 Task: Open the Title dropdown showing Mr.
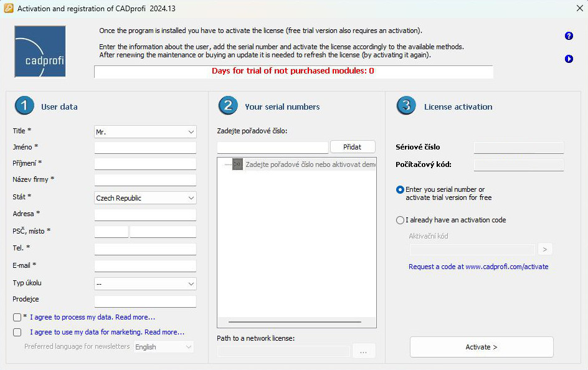pyautogui.click(x=145, y=132)
